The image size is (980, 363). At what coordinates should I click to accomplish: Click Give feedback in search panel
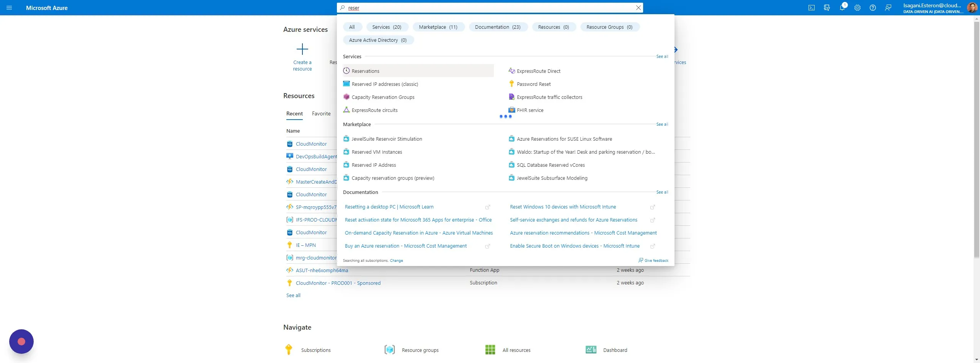coord(653,260)
